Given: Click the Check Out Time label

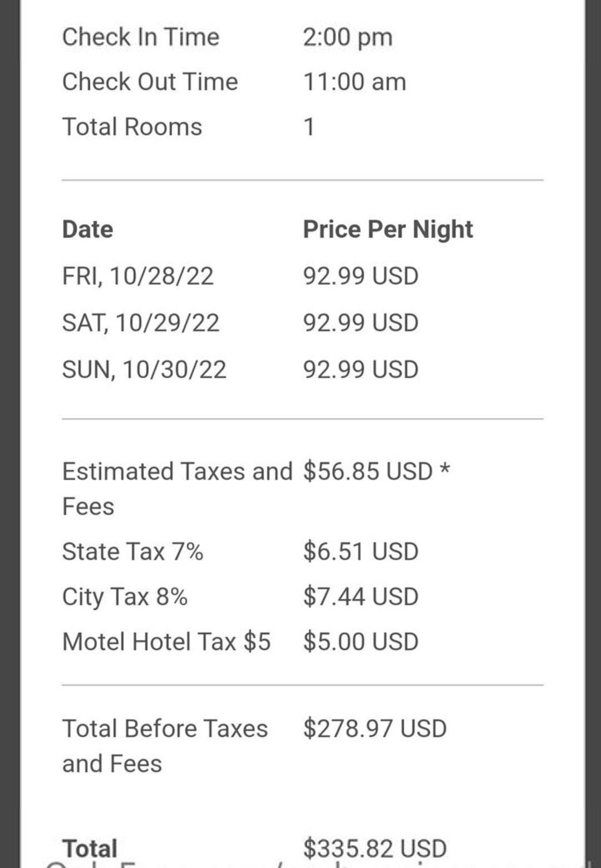Looking at the screenshot, I should pos(150,82).
